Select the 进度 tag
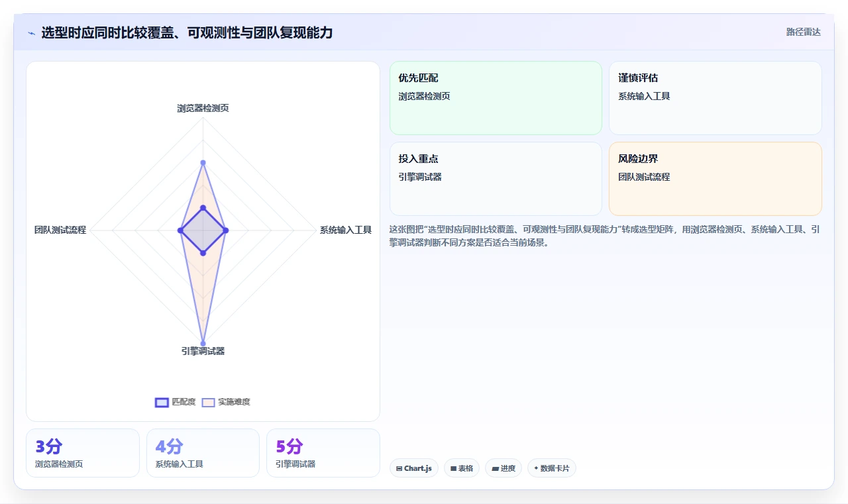Viewport: 848px width, 504px height. click(503, 468)
